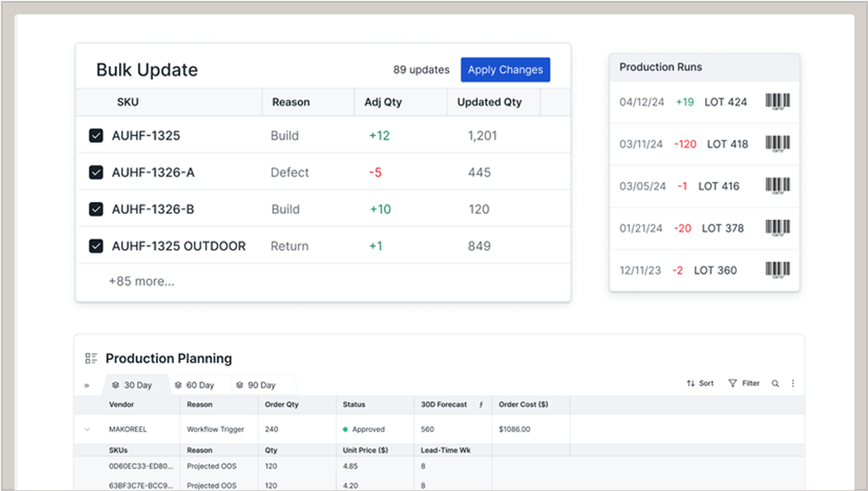The height and width of the screenshot is (491, 868).
Task: Click the barcode icon for LOT 360
Action: [x=778, y=271]
